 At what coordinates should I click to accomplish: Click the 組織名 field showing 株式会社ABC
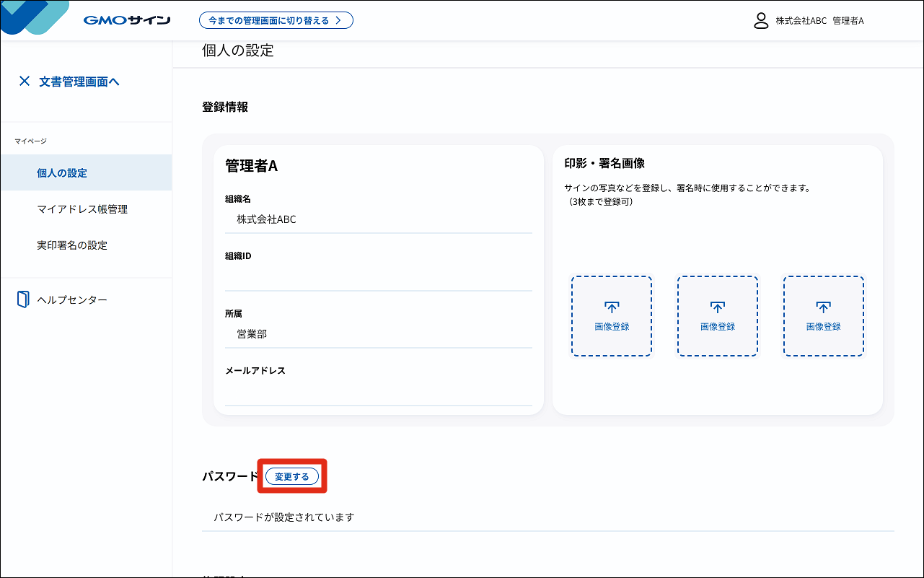378,220
